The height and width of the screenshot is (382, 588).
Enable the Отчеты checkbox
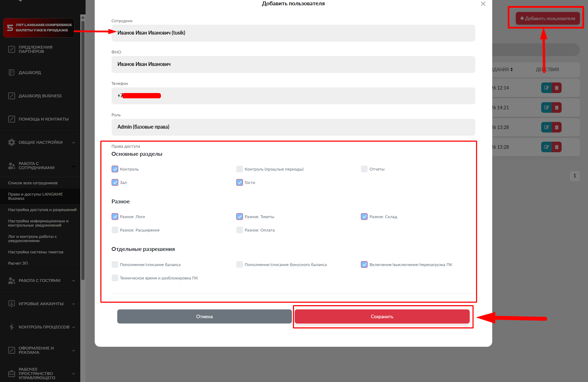click(364, 169)
